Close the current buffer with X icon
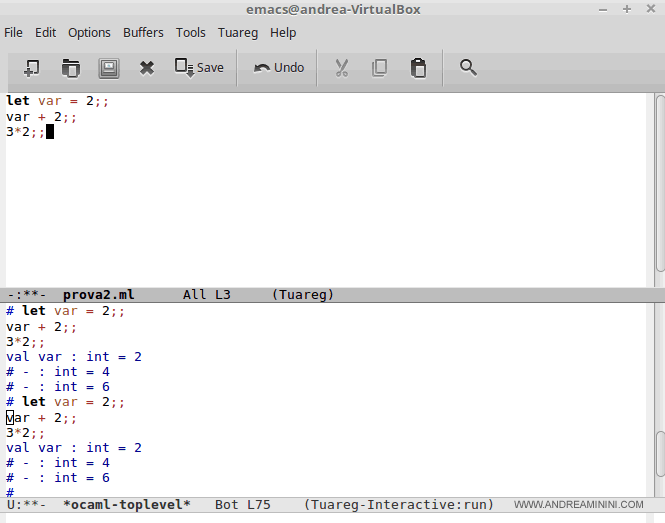665x523 pixels. (147, 68)
